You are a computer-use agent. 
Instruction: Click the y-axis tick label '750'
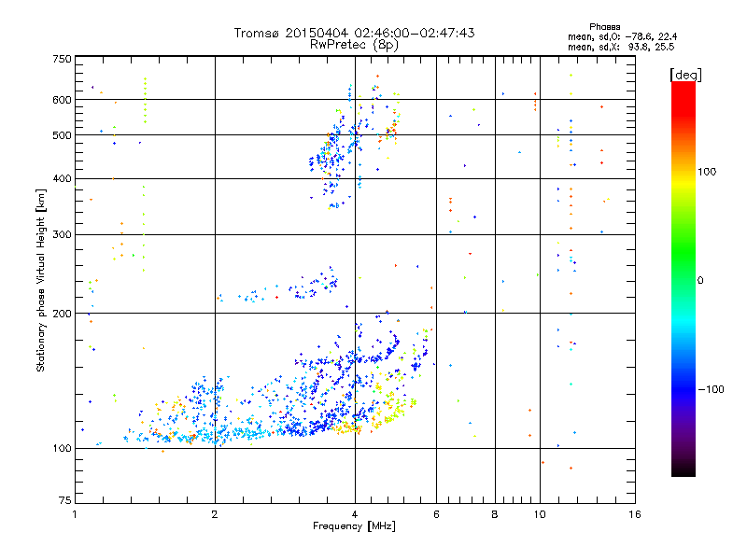[62, 59]
